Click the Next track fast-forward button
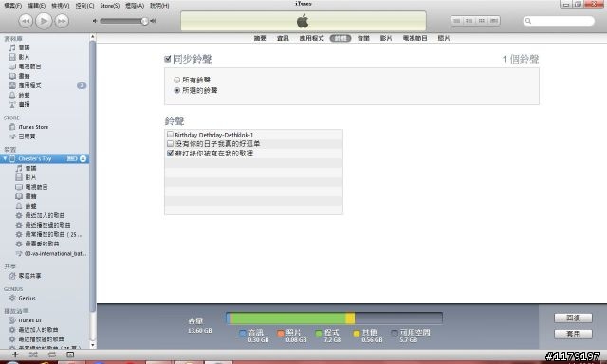This screenshot has width=607, height=364. pos(62,21)
